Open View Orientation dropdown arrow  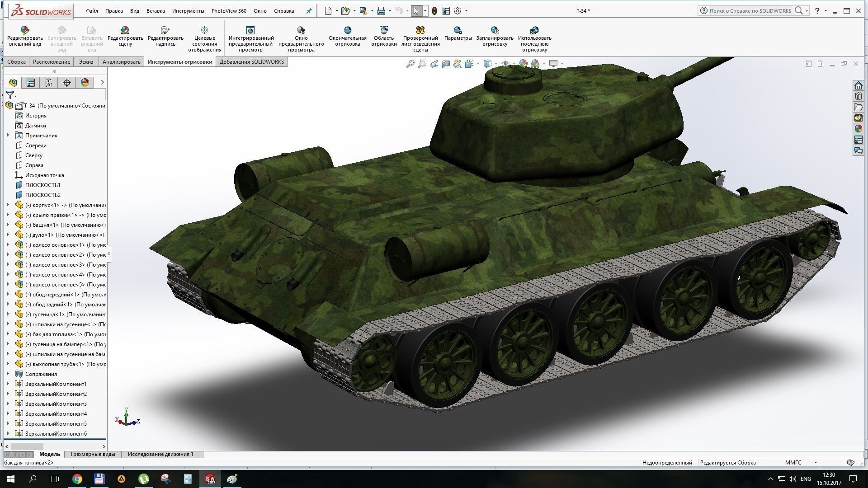click(478, 64)
